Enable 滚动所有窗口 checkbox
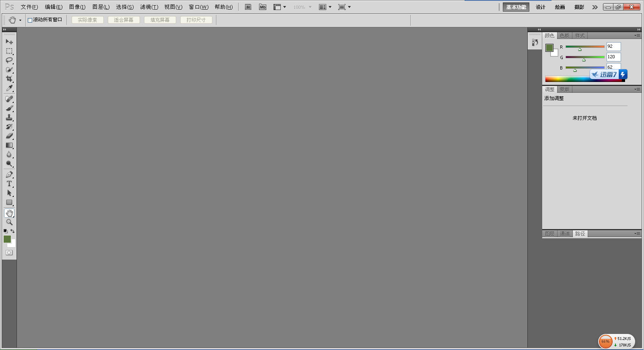 (x=30, y=20)
